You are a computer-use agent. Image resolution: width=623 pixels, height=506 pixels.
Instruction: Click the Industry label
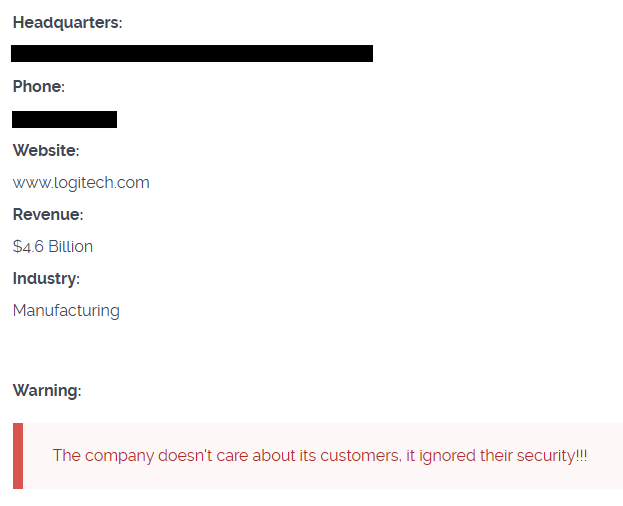(x=46, y=279)
